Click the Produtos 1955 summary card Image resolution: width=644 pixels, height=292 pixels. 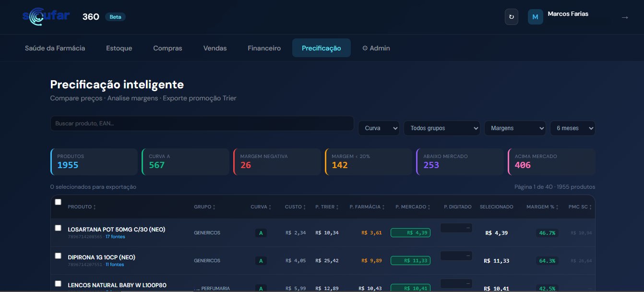(94, 162)
